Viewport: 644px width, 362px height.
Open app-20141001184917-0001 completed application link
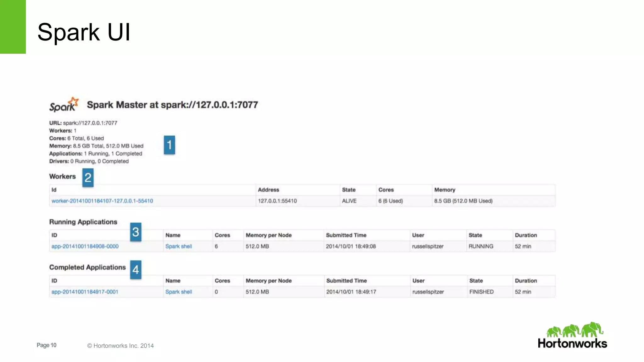pos(85,292)
